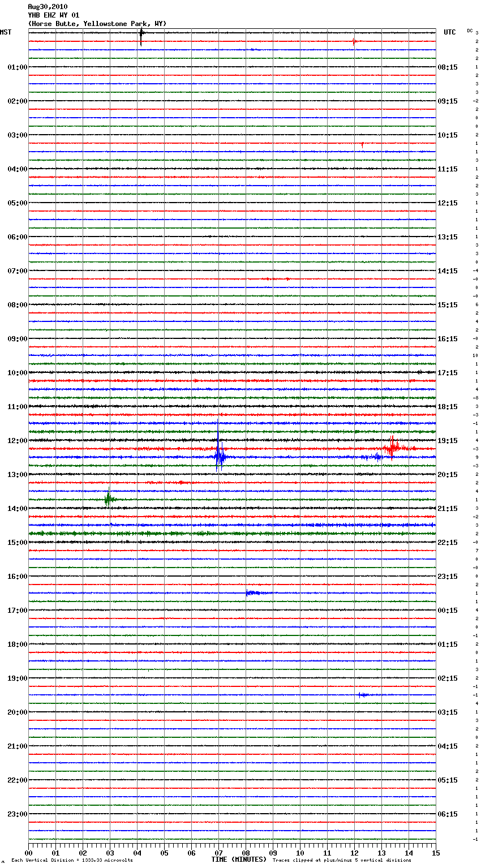Viewport: 481px width, 868px height.
Task: Select the 04:00 MST time label
Action: click(18, 169)
